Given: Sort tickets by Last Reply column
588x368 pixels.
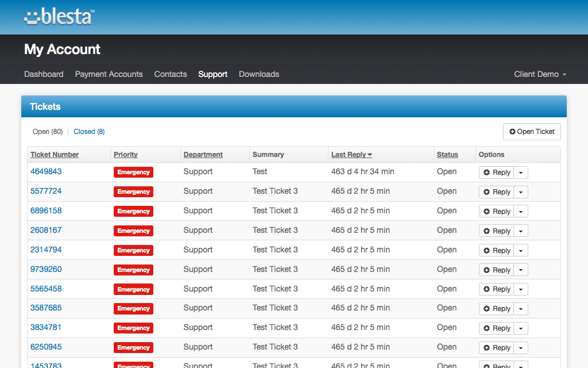Looking at the screenshot, I should click(351, 155).
